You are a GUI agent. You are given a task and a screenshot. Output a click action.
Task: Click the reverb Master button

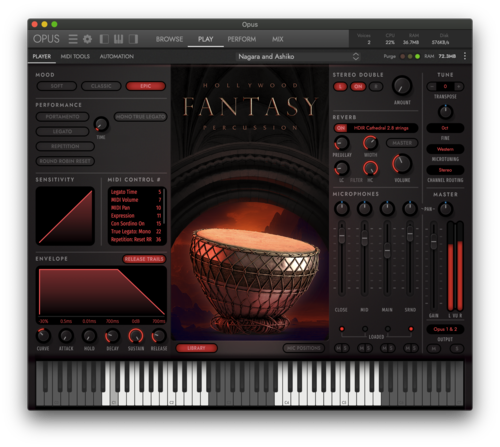[x=402, y=143]
